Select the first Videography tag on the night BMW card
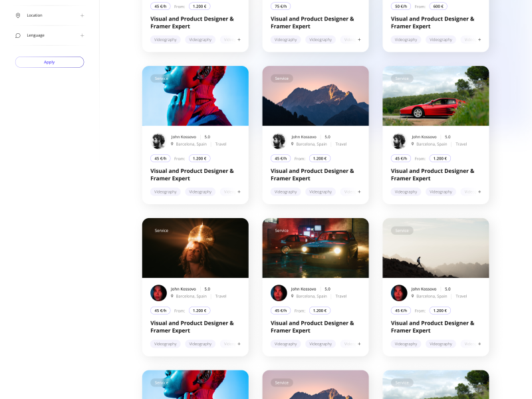 [x=286, y=344]
